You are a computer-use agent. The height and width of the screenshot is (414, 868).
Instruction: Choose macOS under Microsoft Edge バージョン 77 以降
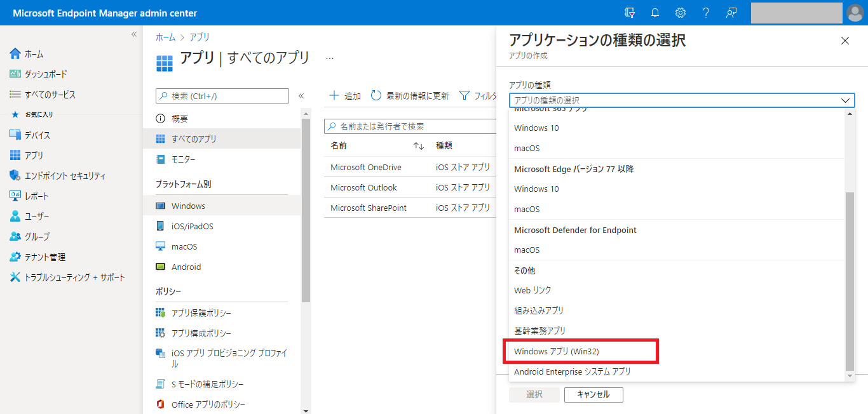[x=677, y=209]
